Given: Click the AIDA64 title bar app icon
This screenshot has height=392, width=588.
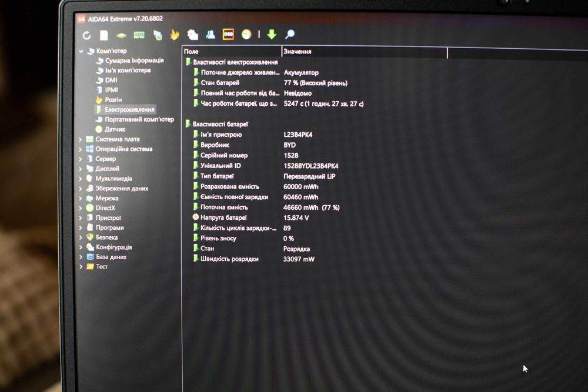Looking at the screenshot, I should (x=81, y=19).
